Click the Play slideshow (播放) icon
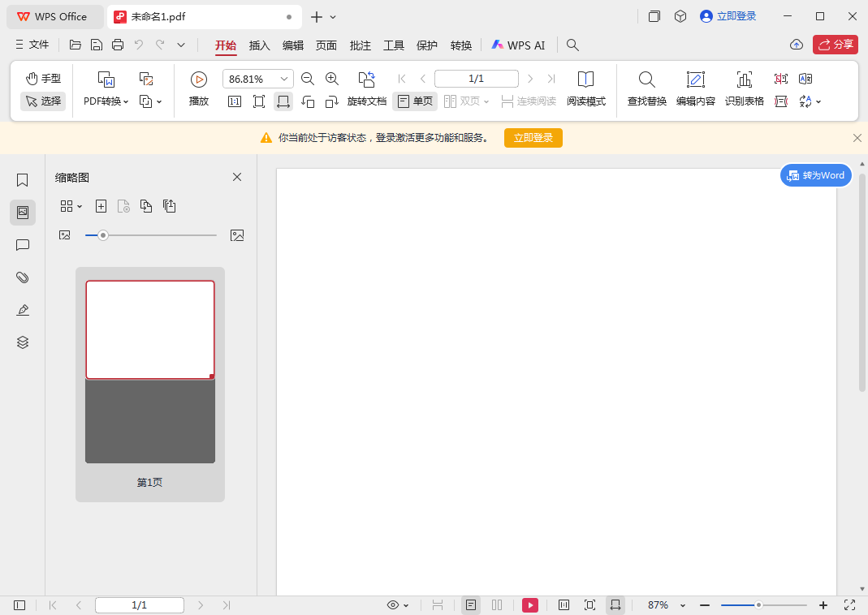Image resolution: width=868 pixels, height=615 pixels. 199,79
